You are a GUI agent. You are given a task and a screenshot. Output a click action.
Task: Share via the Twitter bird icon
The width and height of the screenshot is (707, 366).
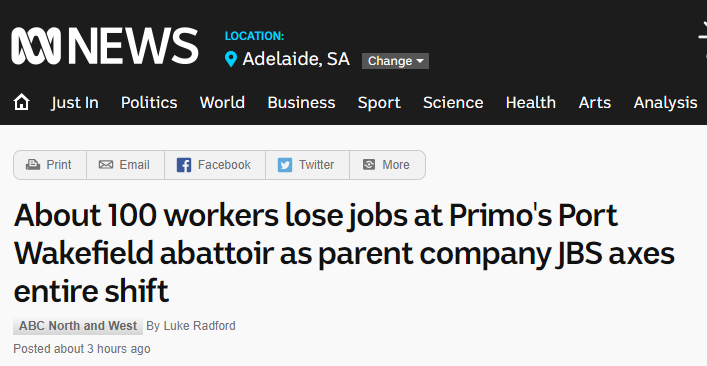pos(285,165)
